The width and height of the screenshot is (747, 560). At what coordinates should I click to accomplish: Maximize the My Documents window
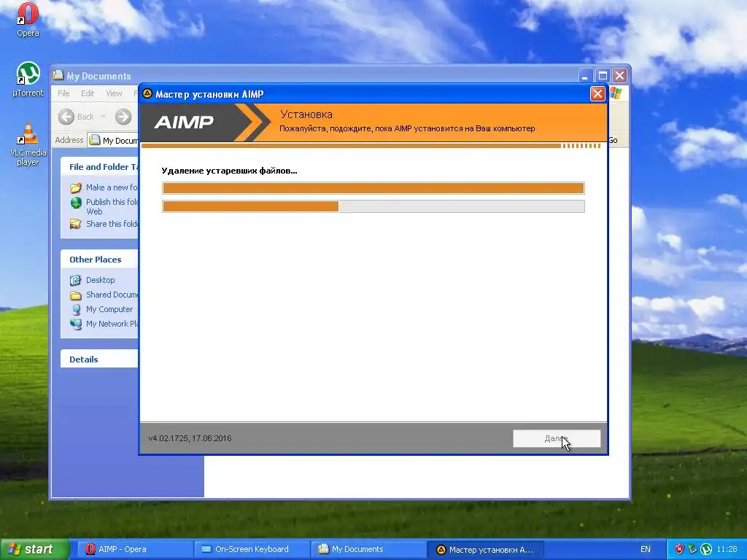[603, 76]
